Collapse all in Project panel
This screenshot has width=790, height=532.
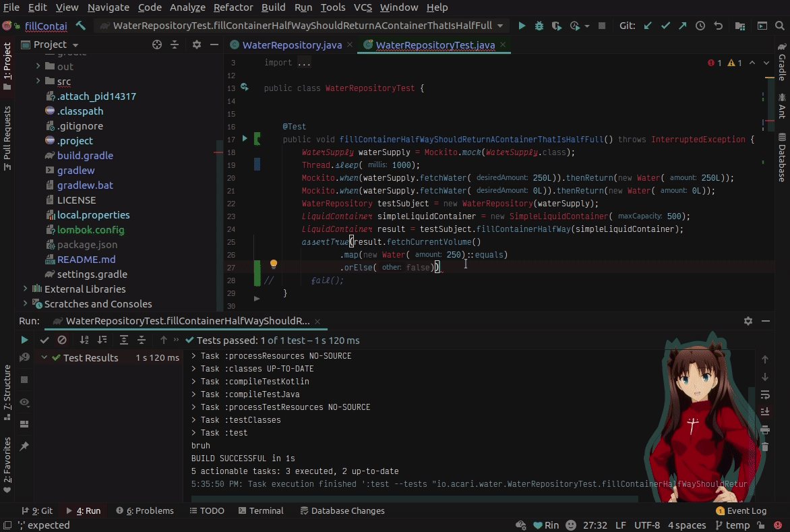coord(175,45)
